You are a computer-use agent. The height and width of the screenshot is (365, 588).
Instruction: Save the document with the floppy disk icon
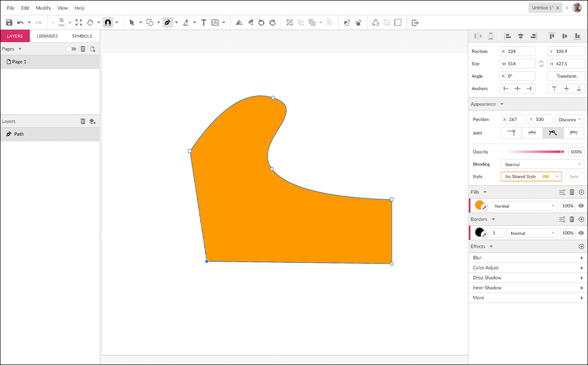click(x=9, y=23)
